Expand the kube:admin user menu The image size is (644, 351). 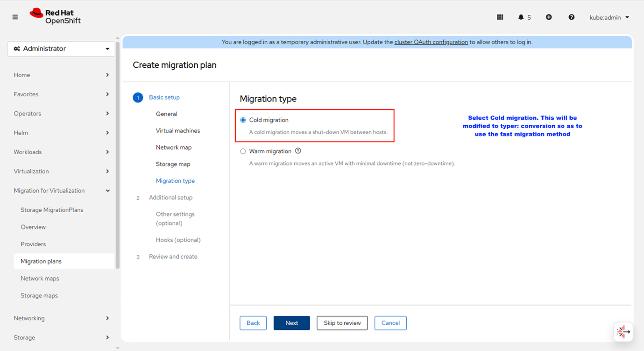[609, 17]
